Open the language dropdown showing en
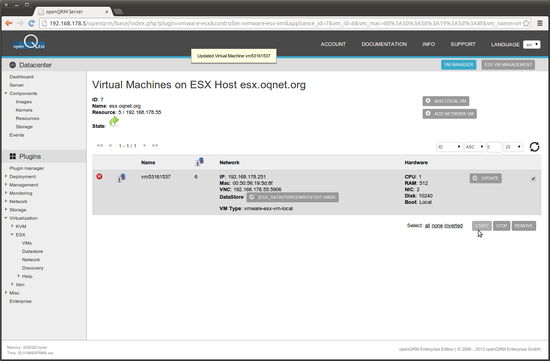Viewport: 550px width, 361px height. 531,44
